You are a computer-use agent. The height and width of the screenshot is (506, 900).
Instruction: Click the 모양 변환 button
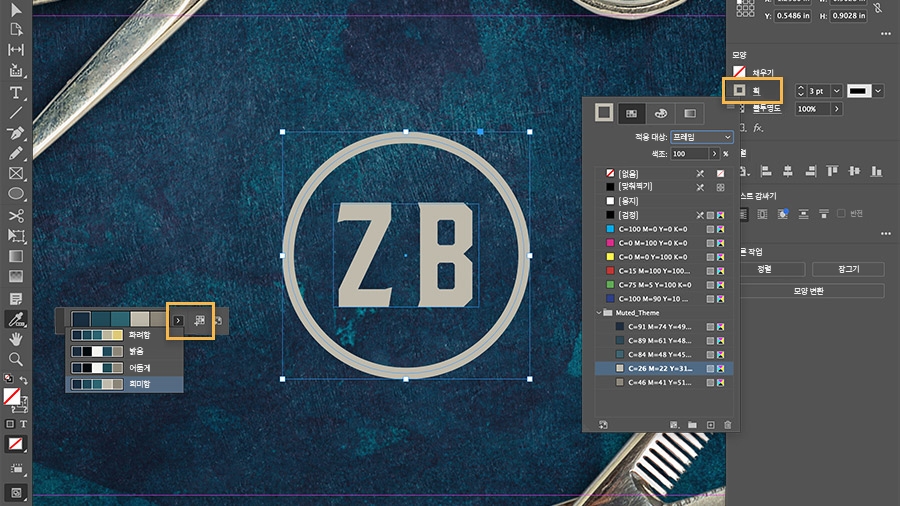(812, 291)
